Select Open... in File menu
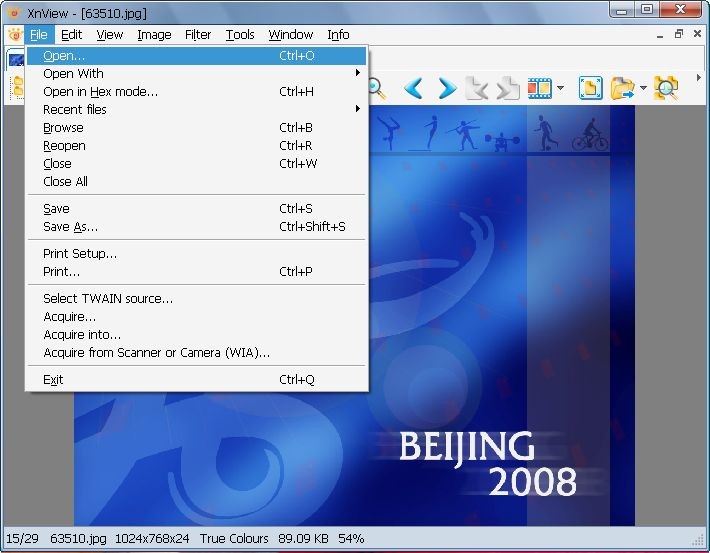Image resolution: width=710 pixels, height=553 pixels. tap(197, 56)
